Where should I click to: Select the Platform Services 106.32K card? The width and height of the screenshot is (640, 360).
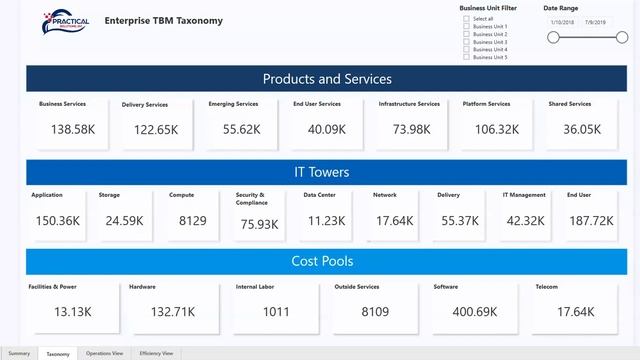tap(497, 124)
